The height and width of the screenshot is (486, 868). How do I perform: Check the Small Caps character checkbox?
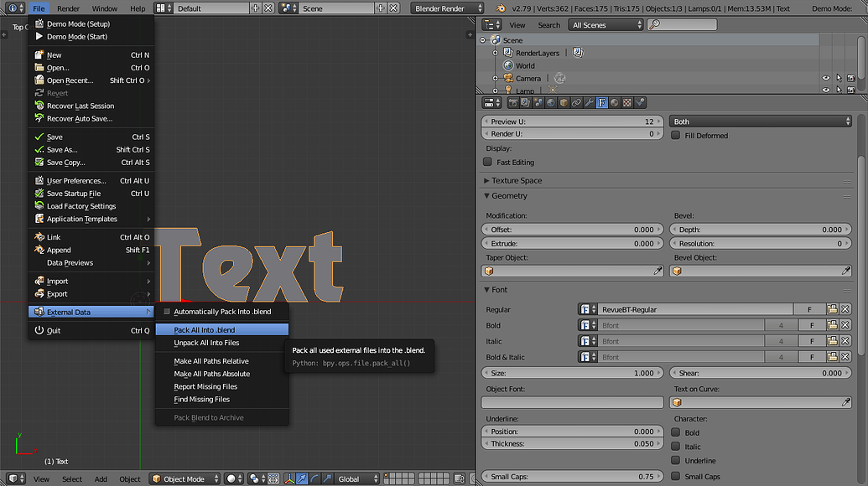(675, 476)
